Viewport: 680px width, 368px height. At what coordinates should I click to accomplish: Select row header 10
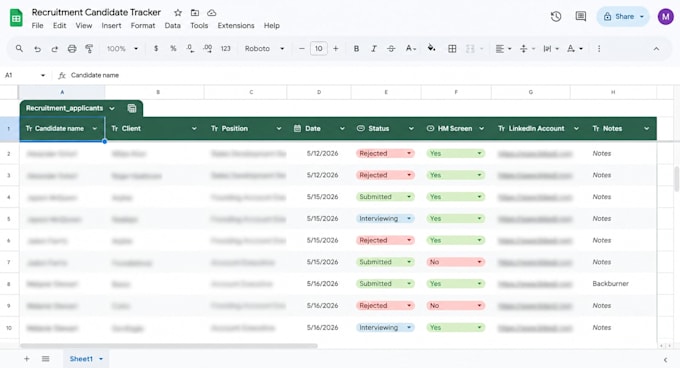[x=9, y=328]
